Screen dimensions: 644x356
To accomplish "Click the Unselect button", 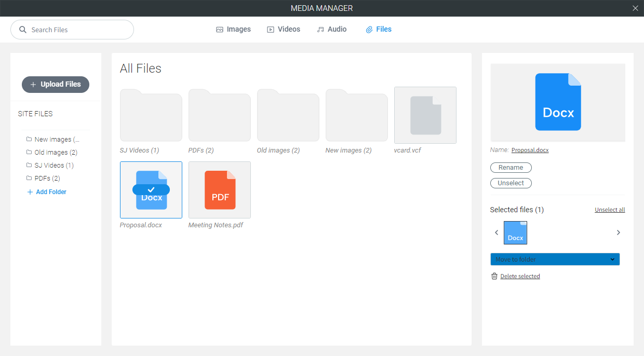I will tap(511, 183).
